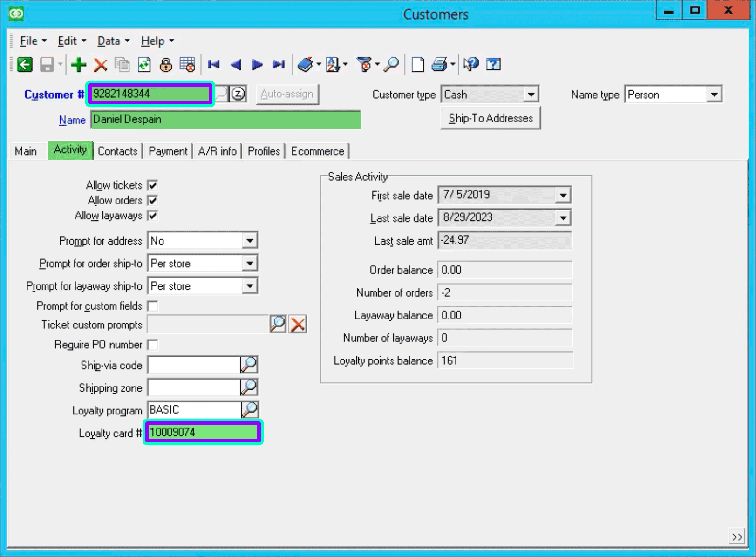756x557 pixels.
Task: Open the Prompt for address dropdown
Action: click(250, 241)
